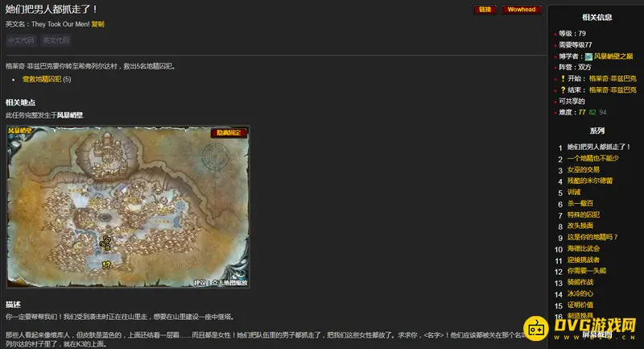Open series quest 杀一儆百

[580, 203]
